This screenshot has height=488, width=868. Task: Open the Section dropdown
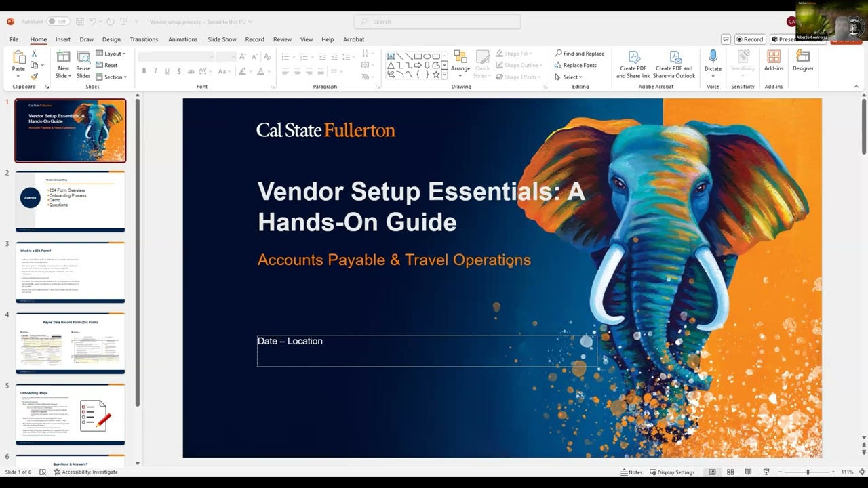(111, 77)
